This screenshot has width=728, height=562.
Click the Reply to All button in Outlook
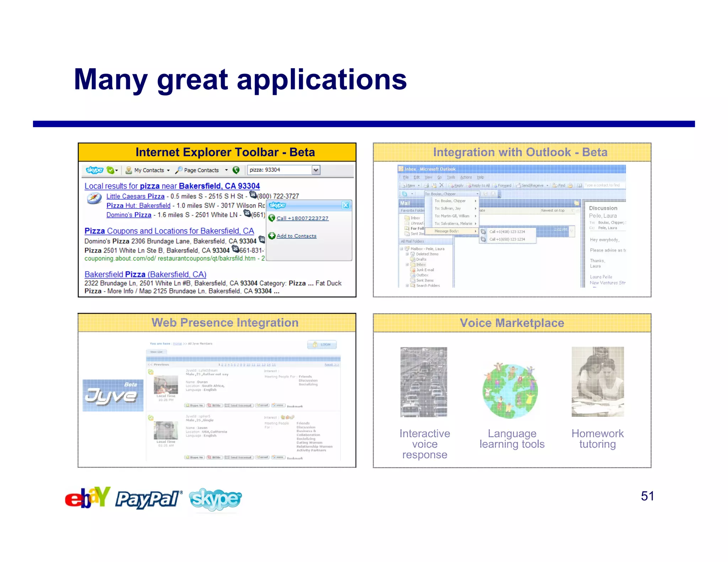pos(478,185)
